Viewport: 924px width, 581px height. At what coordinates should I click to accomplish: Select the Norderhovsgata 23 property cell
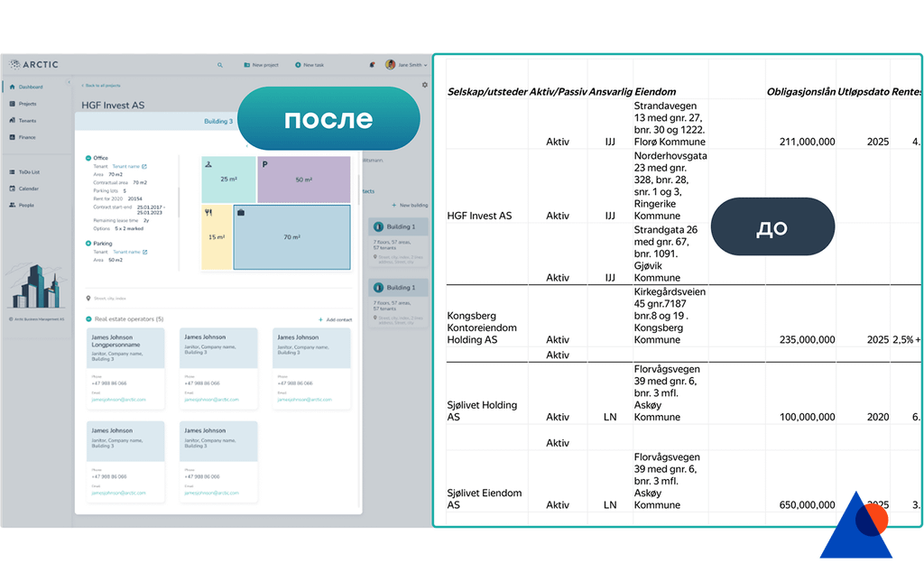click(670, 186)
